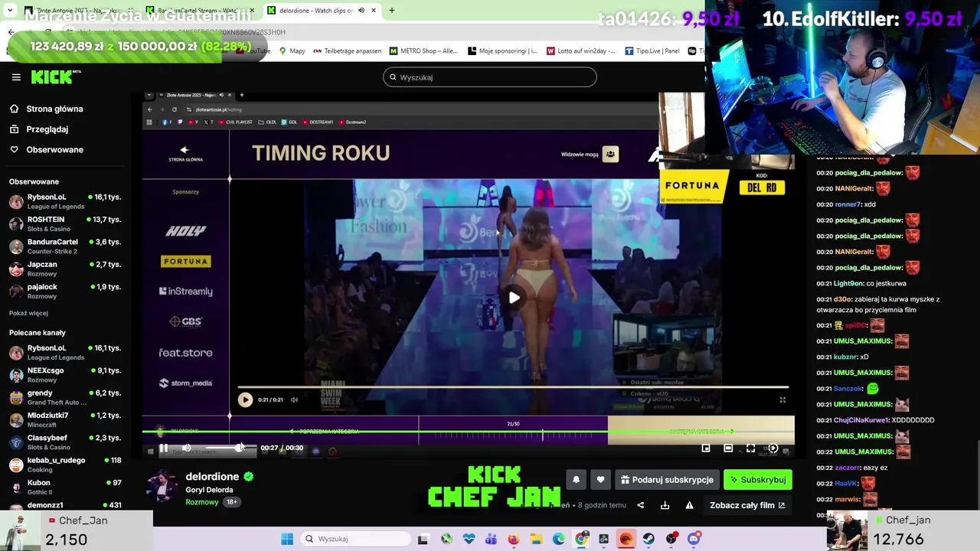
Task: Open recommended channel kebab_u_rudego
Action: click(x=65, y=465)
